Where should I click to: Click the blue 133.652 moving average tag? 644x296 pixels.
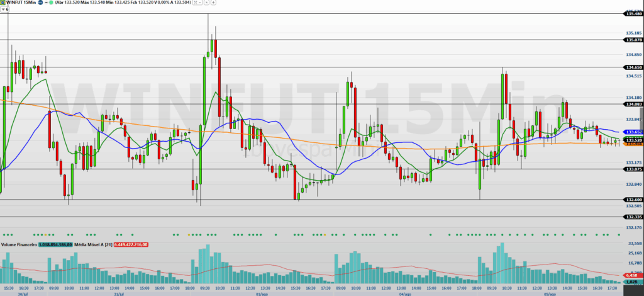633,132
